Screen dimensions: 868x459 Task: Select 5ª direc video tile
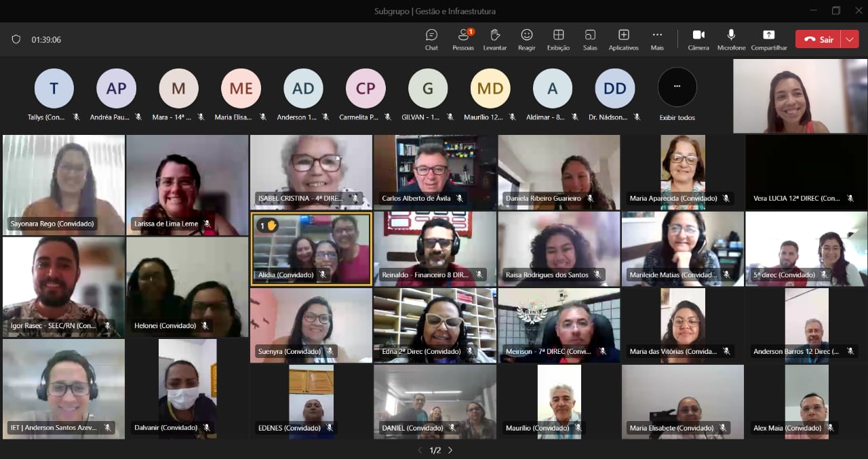tap(806, 249)
